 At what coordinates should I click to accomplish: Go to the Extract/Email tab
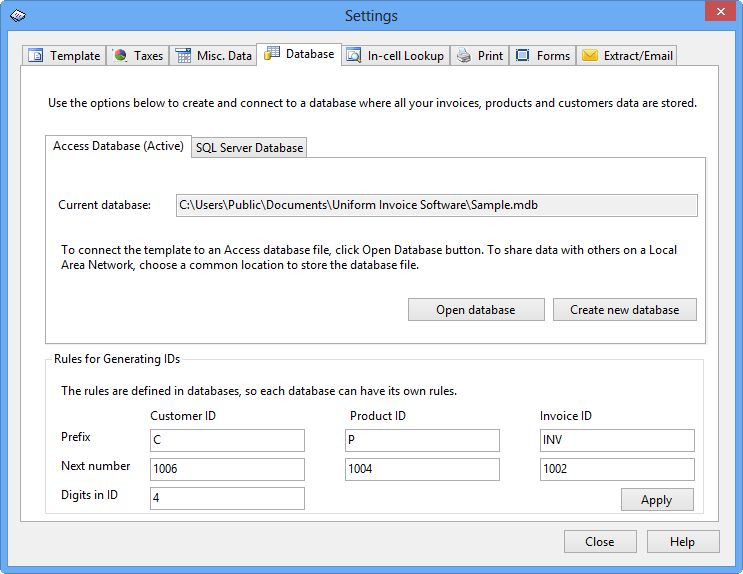pos(626,55)
